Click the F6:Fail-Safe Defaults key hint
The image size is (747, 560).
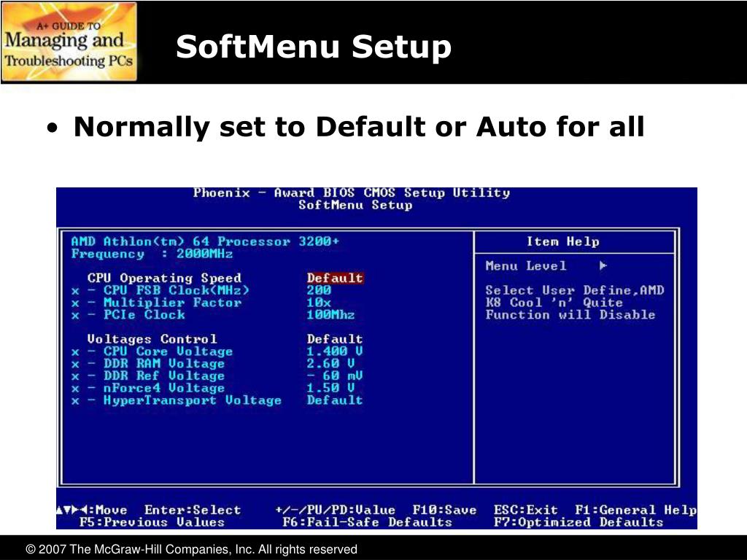tap(368, 522)
